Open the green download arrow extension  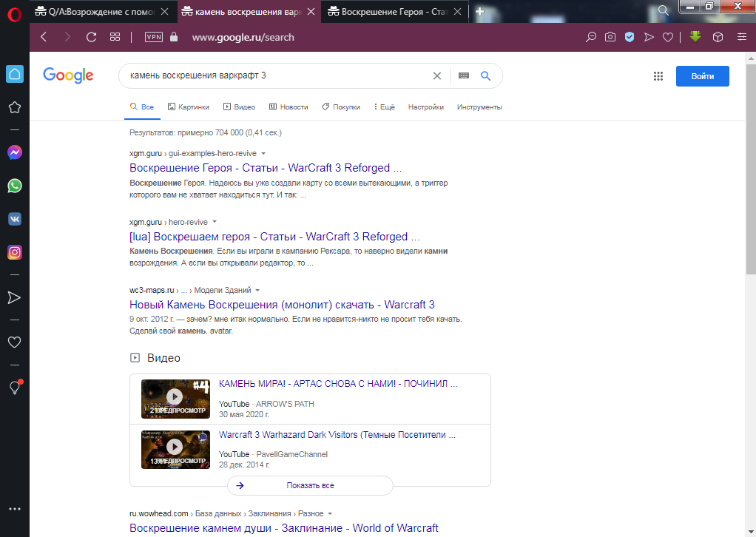695,37
